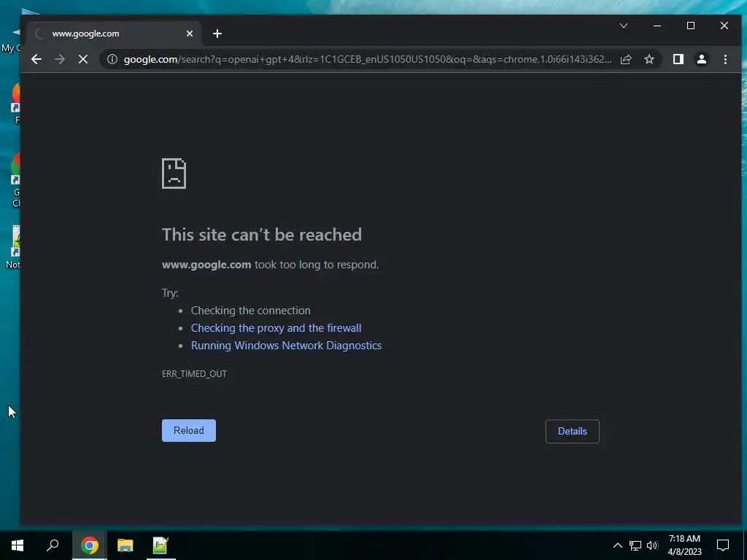Viewport: 747px width, 560px height.
Task: Expand the tab search chevron
Action: 624,26
